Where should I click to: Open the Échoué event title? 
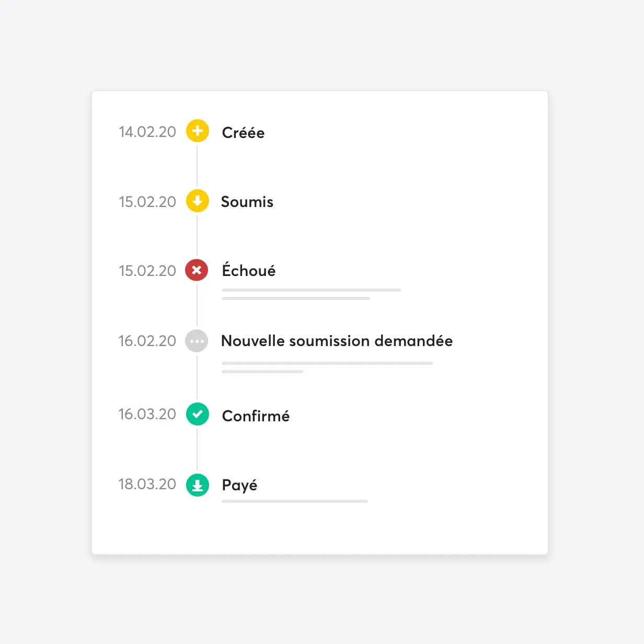pyautogui.click(x=249, y=270)
